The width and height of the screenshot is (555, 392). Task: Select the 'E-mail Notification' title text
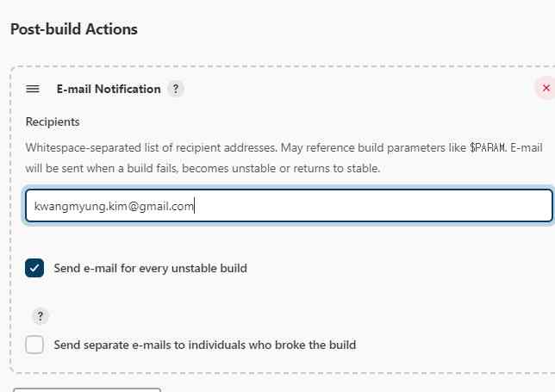coord(109,89)
